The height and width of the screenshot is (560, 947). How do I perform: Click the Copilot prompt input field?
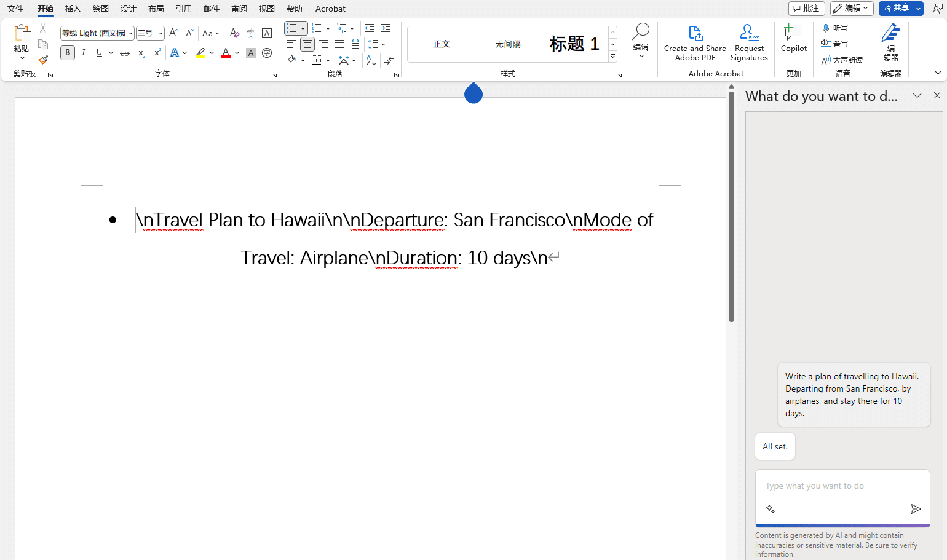click(842, 486)
